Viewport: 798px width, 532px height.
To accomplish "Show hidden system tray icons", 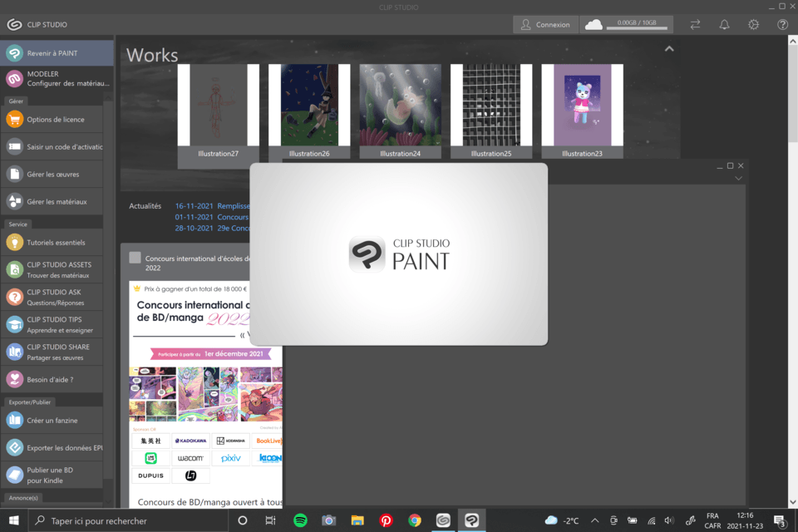I will click(x=594, y=520).
